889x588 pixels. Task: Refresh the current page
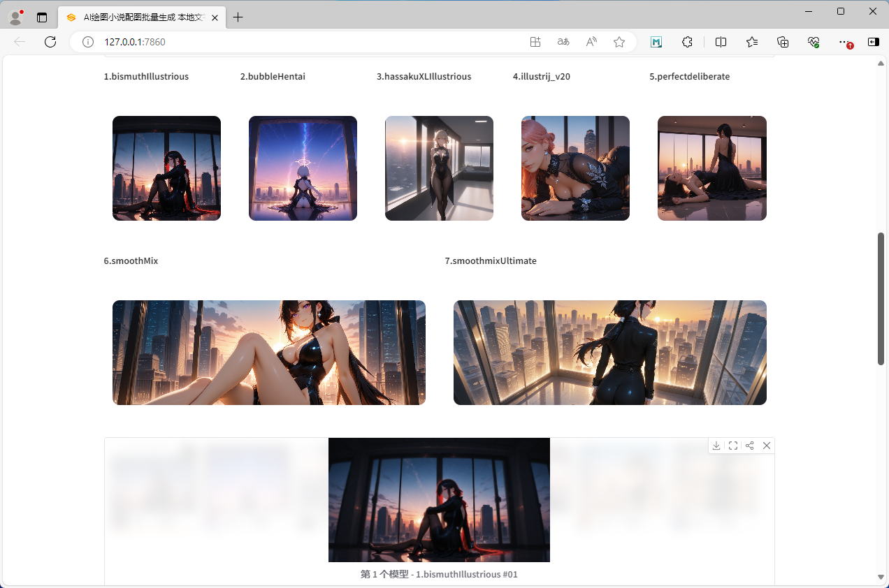(x=50, y=42)
